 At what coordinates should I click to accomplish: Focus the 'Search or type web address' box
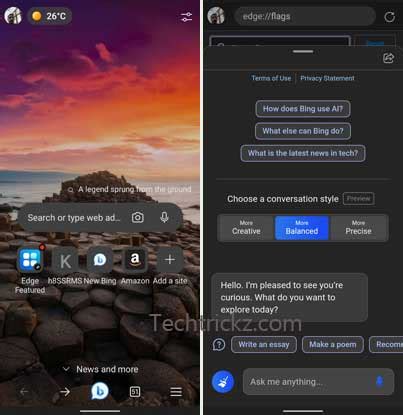(100, 218)
